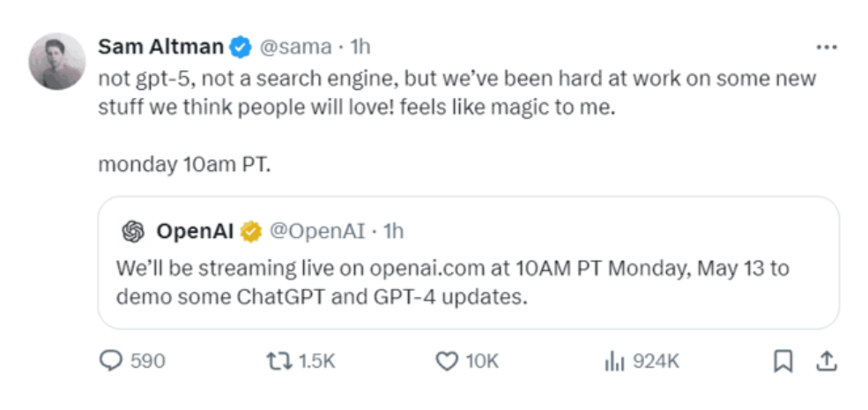This screenshot has width=868, height=410.
Task: Open the quoted OpenAI streaming announcement
Action: pos(468,263)
